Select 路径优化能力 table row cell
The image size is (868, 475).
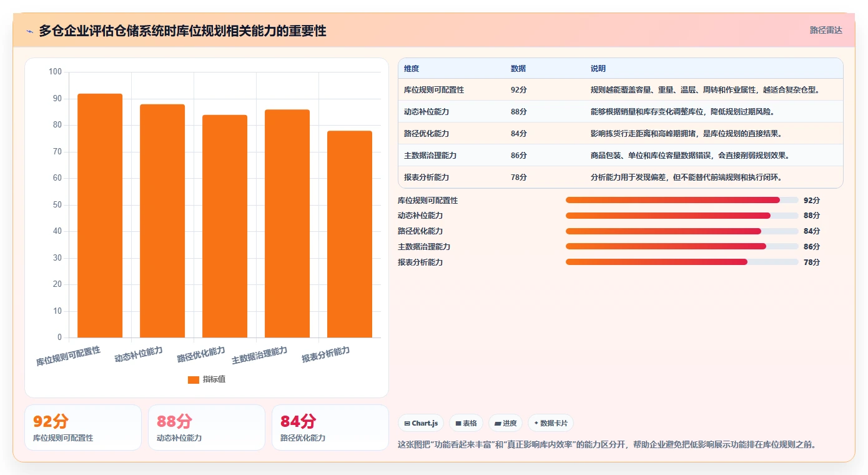pyautogui.click(x=427, y=134)
